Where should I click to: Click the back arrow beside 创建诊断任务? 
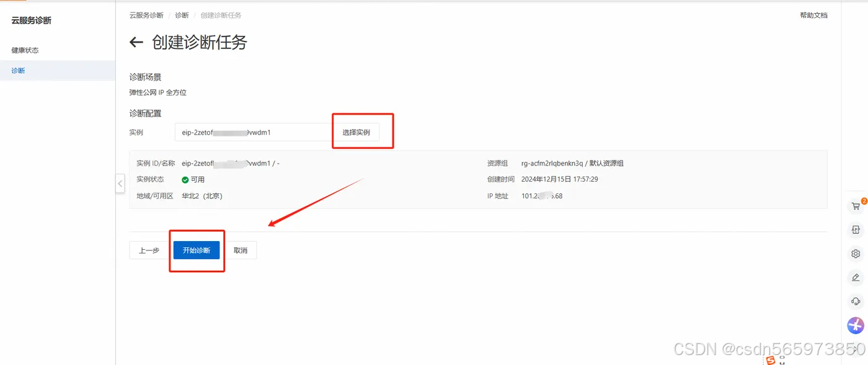coord(136,42)
